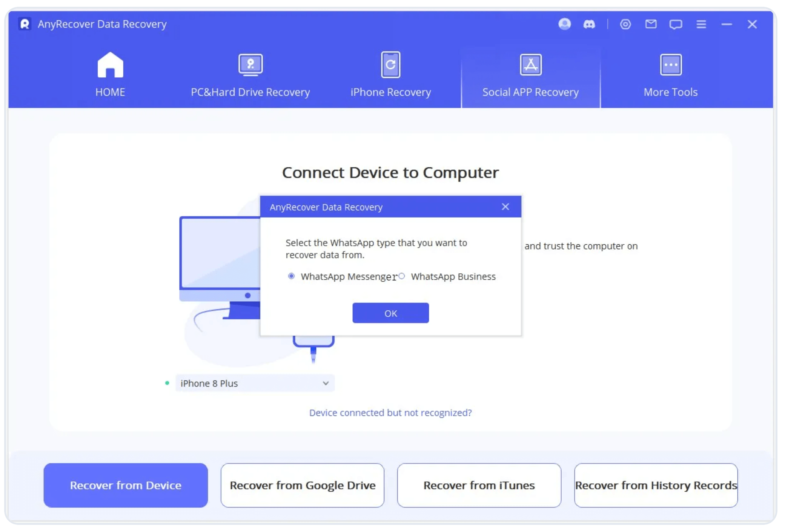Click the target-shaped settings icon

pyautogui.click(x=625, y=25)
